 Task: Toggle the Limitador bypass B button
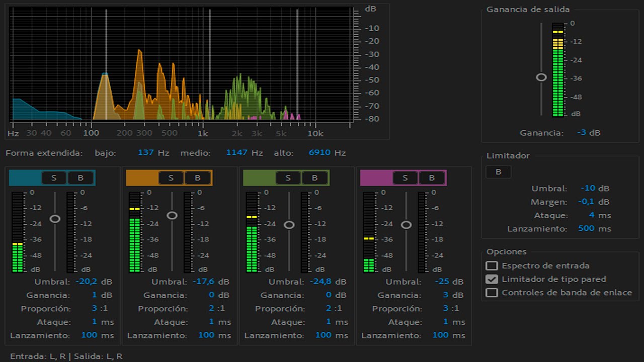498,172
